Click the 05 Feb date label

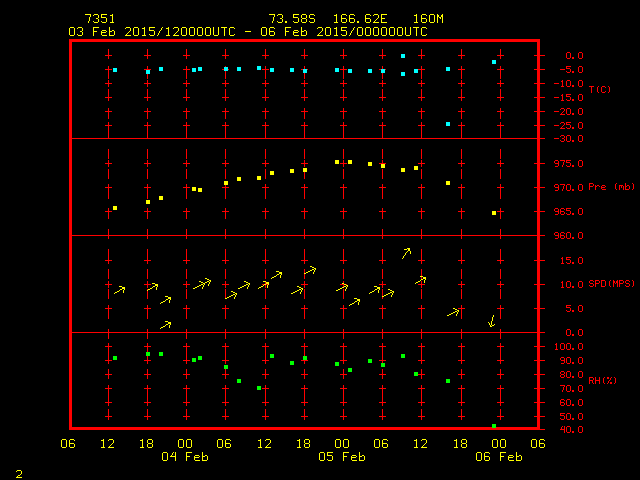pos(342,457)
